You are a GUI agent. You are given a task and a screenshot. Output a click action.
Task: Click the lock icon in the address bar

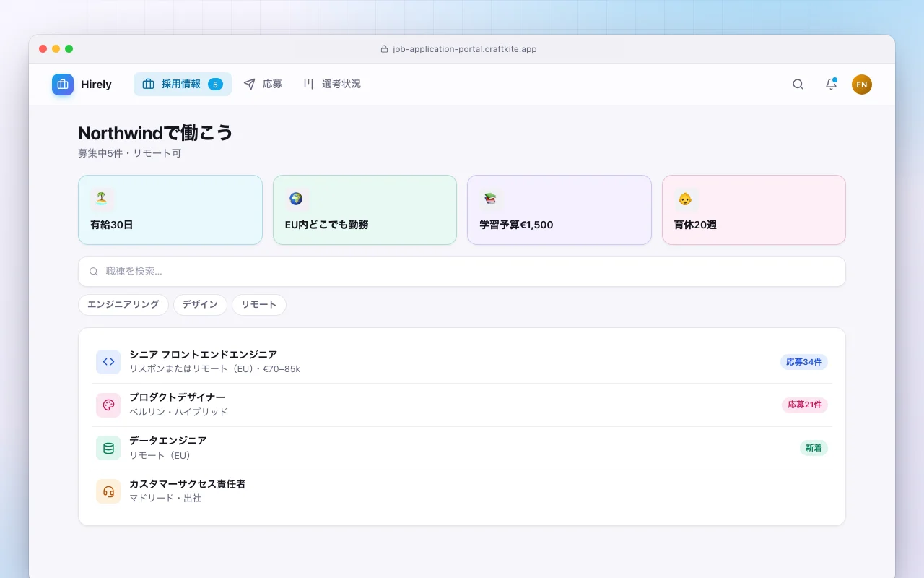coord(384,49)
